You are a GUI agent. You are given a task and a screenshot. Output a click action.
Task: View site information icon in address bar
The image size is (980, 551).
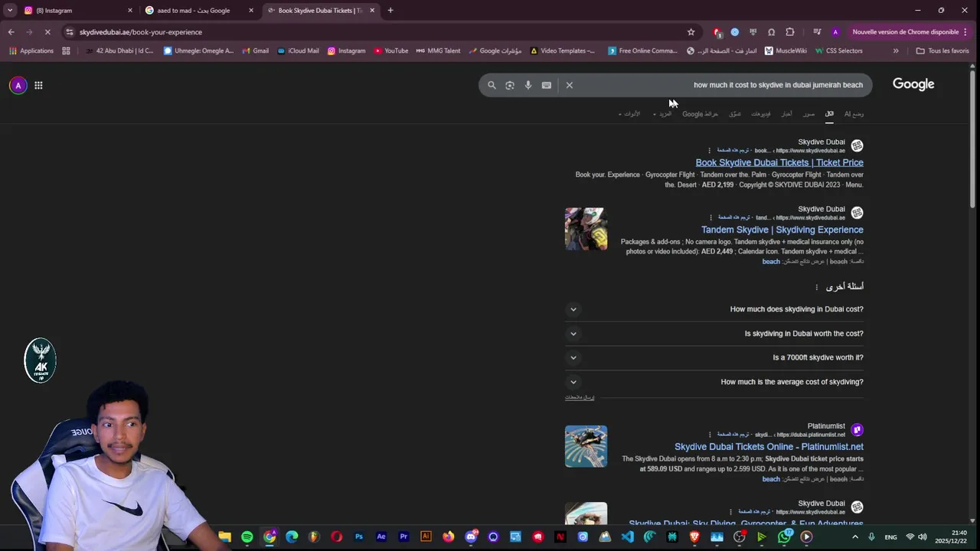pos(70,32)
